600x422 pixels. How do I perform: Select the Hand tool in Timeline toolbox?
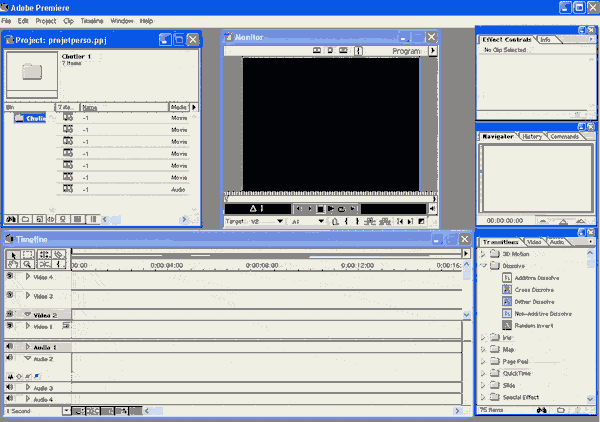[13, 264]
